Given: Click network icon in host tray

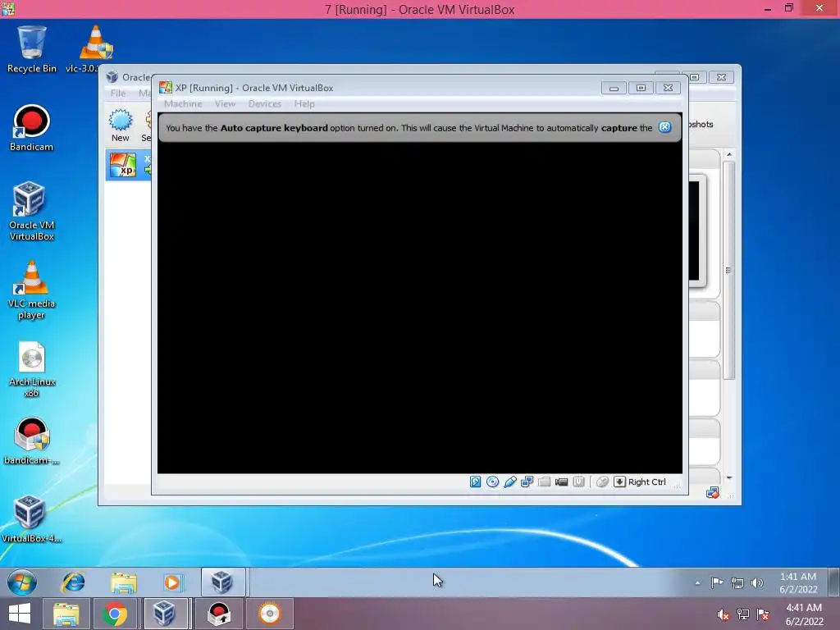Looking at the screenshot, I should (743, 614).
